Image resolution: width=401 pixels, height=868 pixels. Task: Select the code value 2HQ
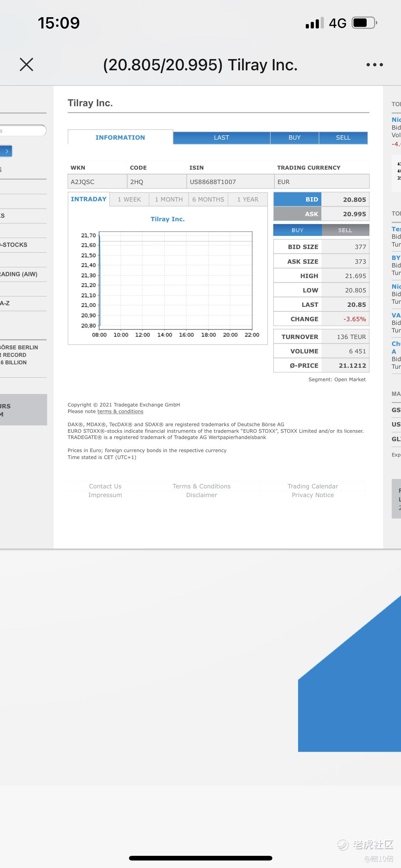click(x=137, y=182)
